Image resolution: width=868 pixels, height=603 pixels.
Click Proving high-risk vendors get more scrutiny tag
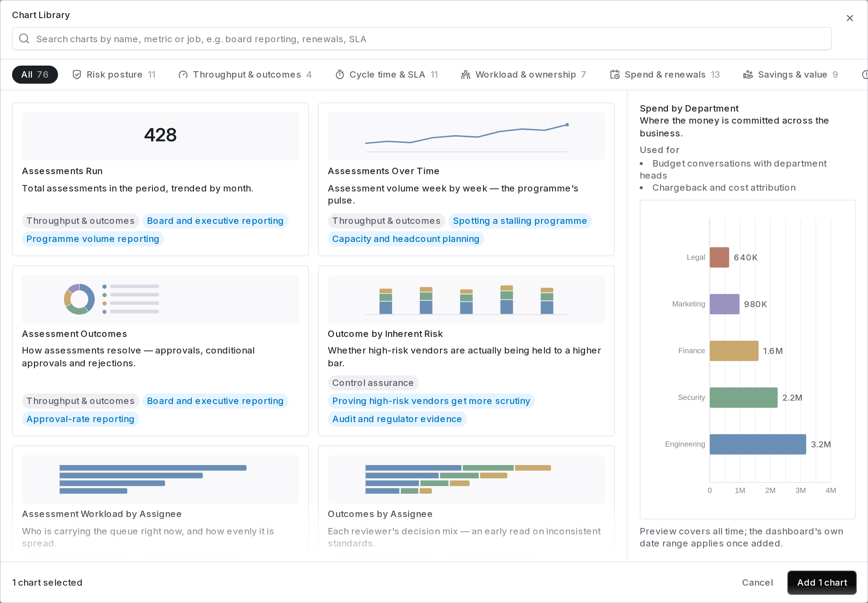(431, 401)
